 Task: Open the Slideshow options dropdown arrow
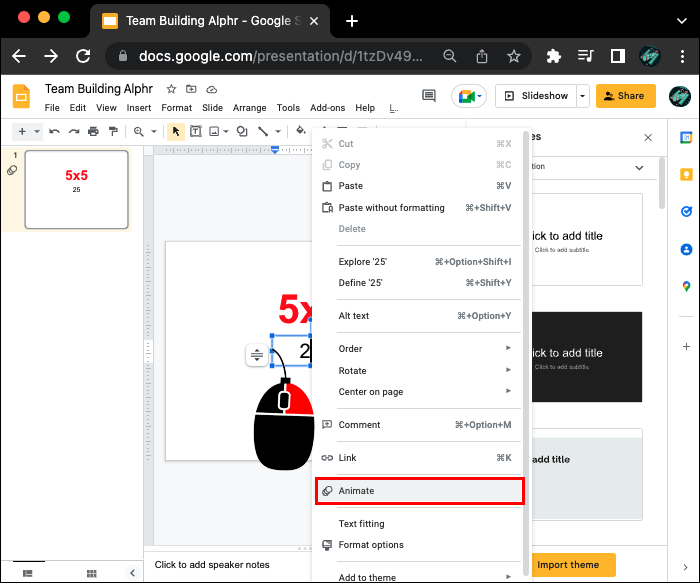coord(583,96)
